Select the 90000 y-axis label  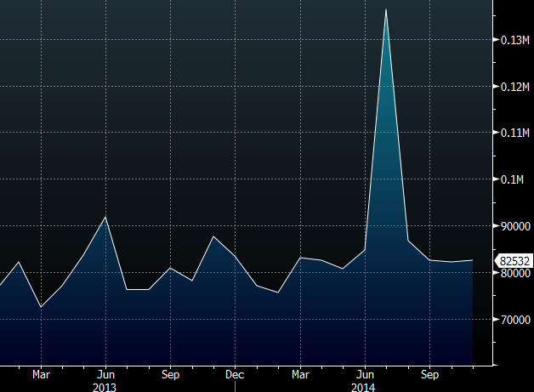tap(515, 226)
